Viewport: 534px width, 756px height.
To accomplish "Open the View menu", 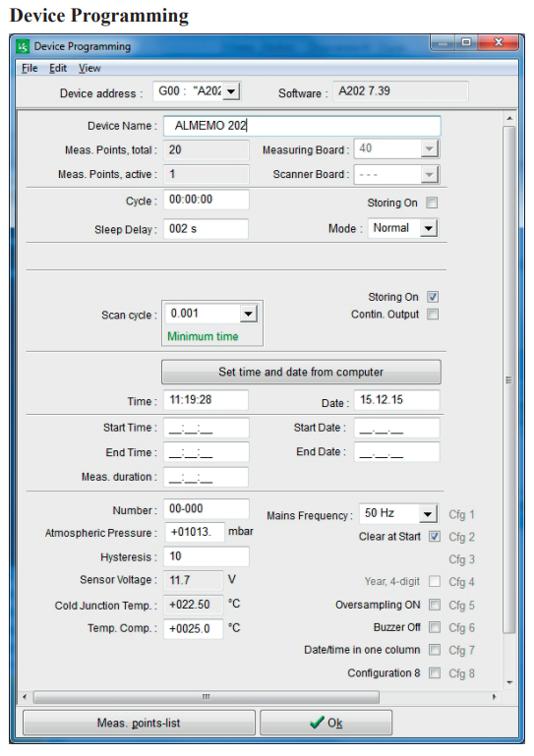I will coord(89,68).
